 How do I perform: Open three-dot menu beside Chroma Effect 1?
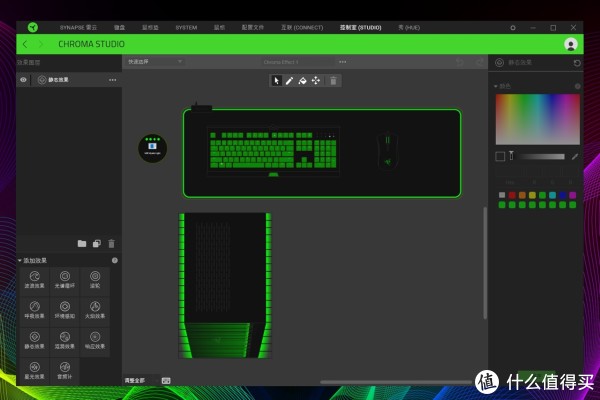(x=342, y=62)
